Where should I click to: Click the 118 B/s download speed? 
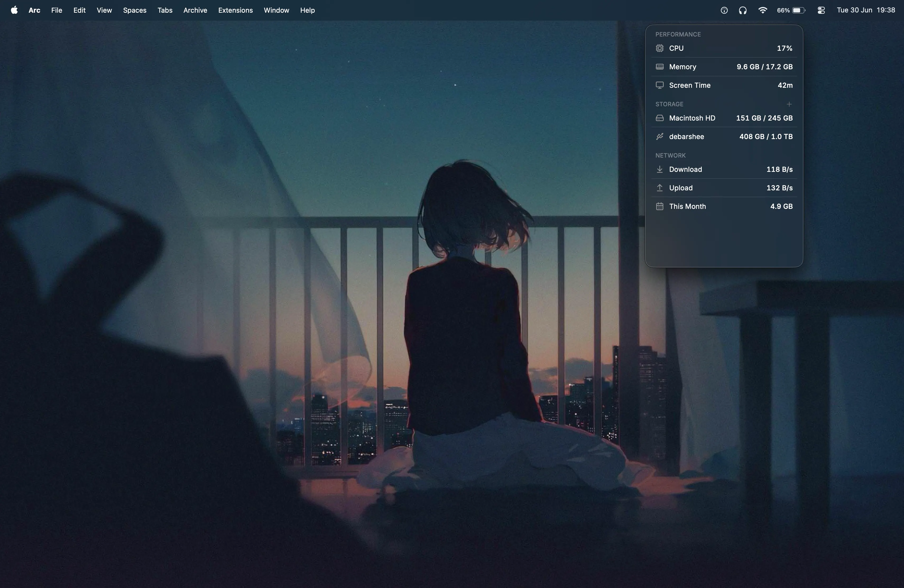(780, 169)
